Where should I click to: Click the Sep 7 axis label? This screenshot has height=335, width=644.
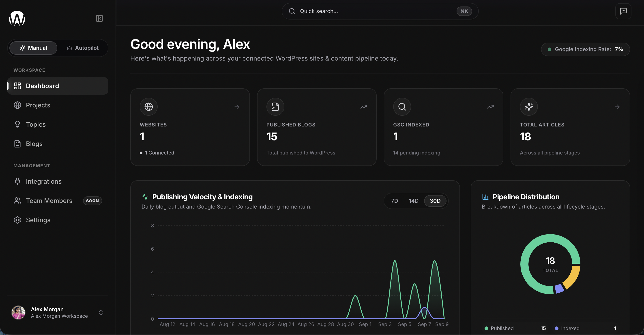424,324
